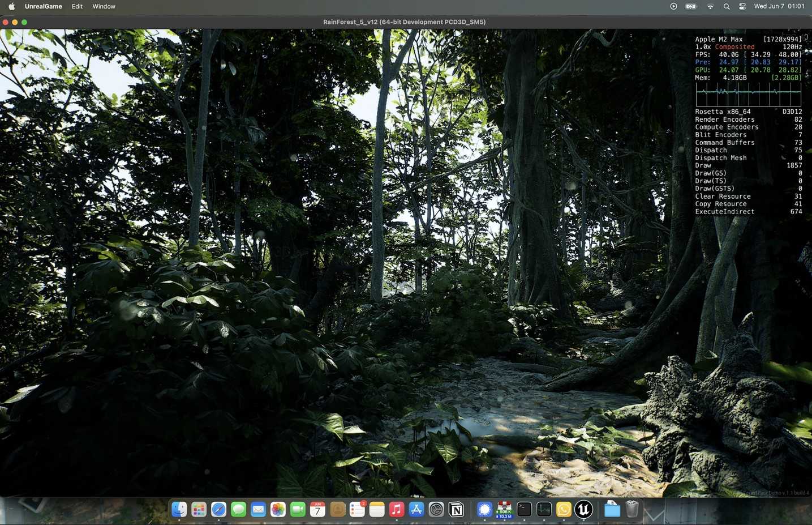
Task: Click the date and time clock
Action: (779, 6)
